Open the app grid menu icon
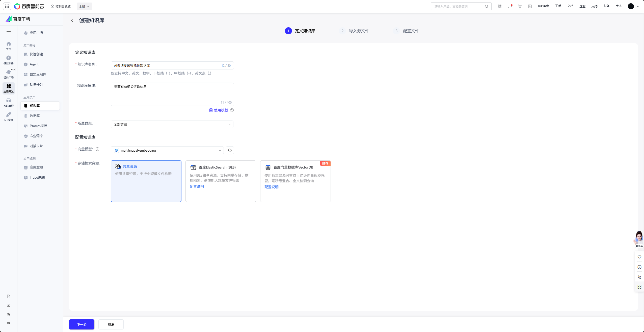Image resolution: width=644 pixels, height=332 pixels. click(7, 6)
